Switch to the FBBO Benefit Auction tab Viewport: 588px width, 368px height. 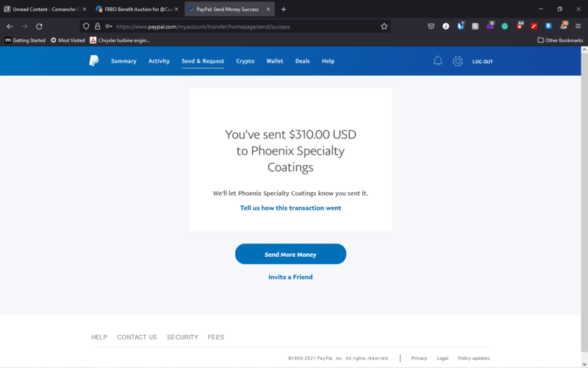(137, 9)
